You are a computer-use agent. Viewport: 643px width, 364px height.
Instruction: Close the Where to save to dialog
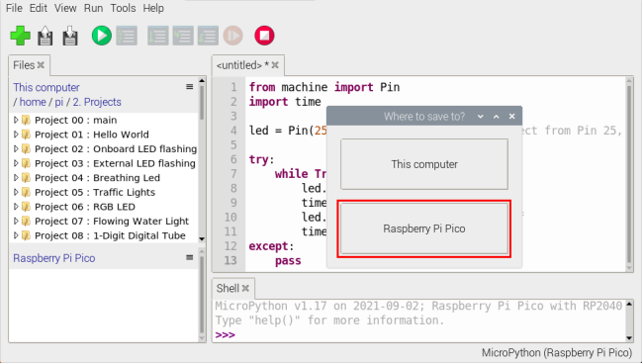click(x=511, y=117)
